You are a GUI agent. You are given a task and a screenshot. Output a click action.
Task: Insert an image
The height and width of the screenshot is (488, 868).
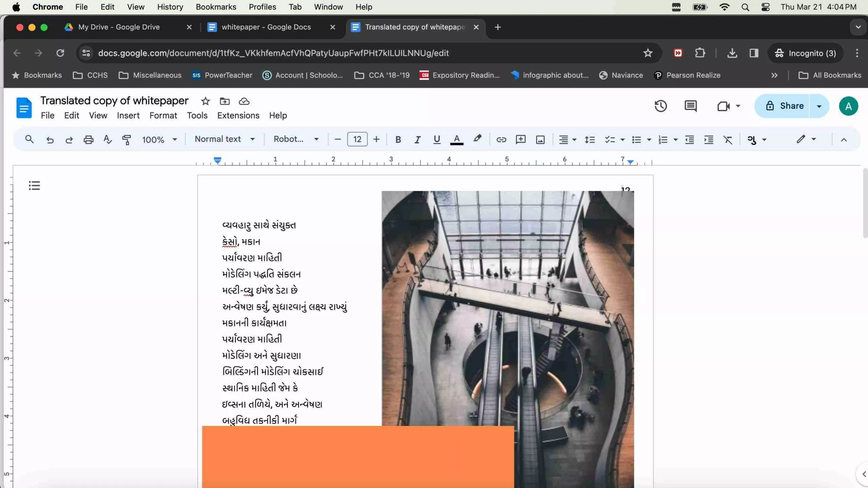click(x=540, y=139)
